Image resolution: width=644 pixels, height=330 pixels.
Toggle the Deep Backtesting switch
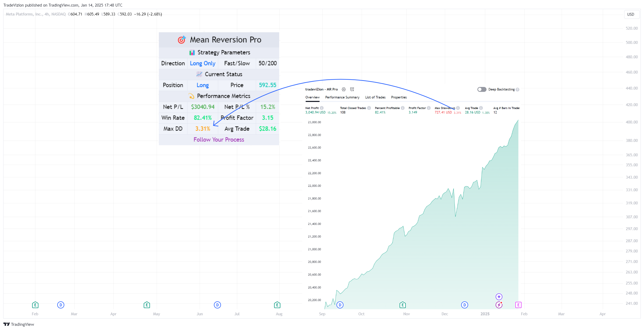tap(482, 89)
